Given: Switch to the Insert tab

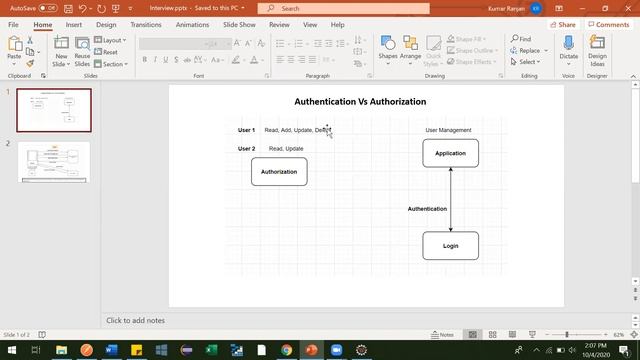Looking at the screenshot, I should tap(74, 25).
